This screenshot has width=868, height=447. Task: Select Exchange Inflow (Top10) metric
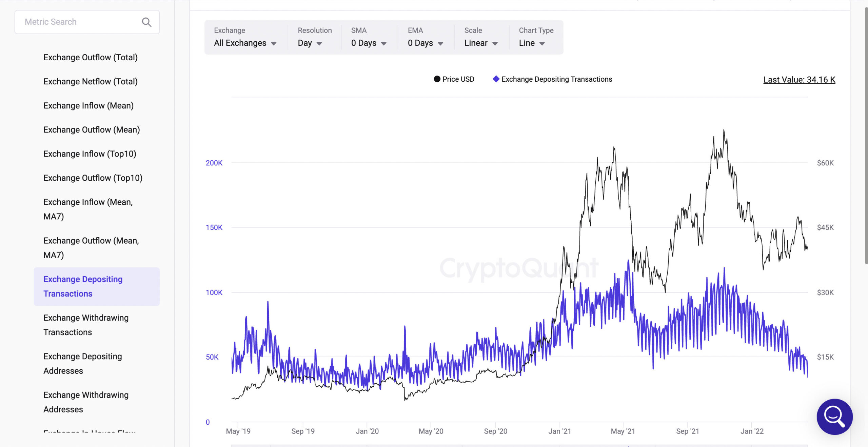click(x=90, y=154)
